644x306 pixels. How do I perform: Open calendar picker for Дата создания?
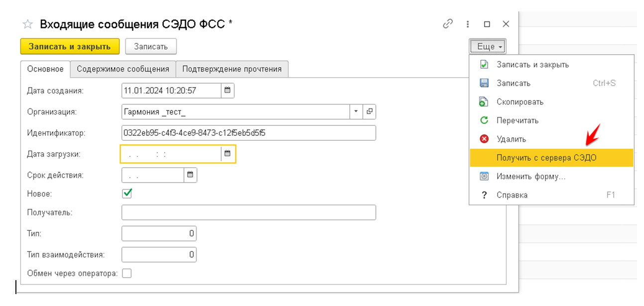click(227, 91)
